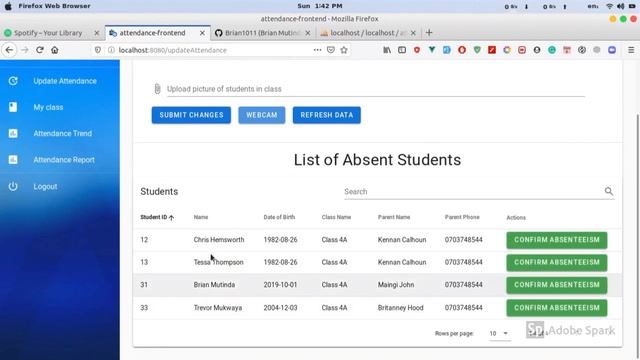Click parent name Britanney Hood
The image size is (640, 360).
pyautogui.click(x=400, y=308)
